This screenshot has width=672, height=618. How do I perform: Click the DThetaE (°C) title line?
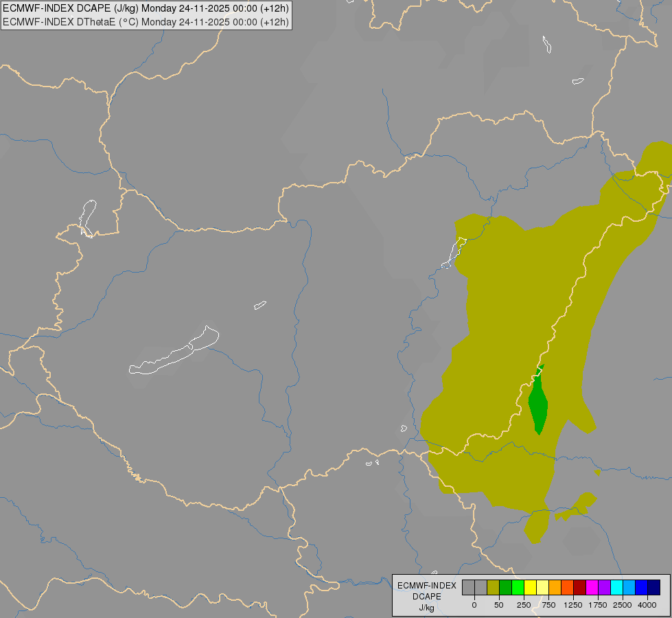(146, 22)
